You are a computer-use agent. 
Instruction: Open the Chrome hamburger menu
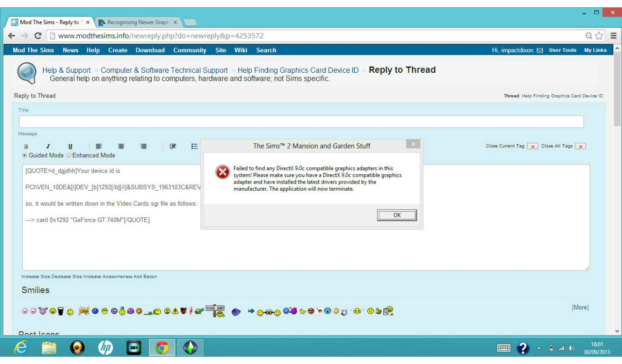(613, 36)
